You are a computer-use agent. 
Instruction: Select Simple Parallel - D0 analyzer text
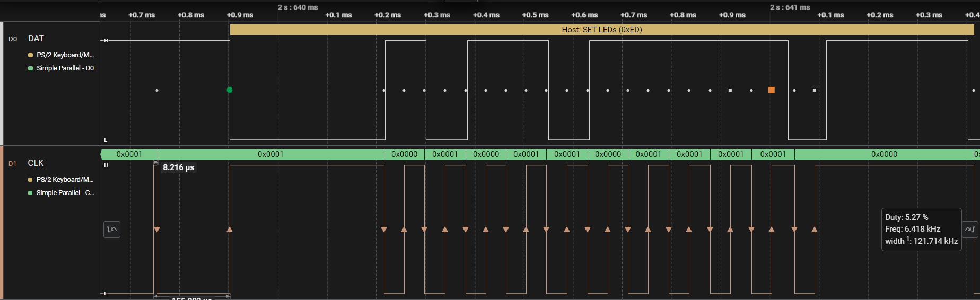[65, 68]
